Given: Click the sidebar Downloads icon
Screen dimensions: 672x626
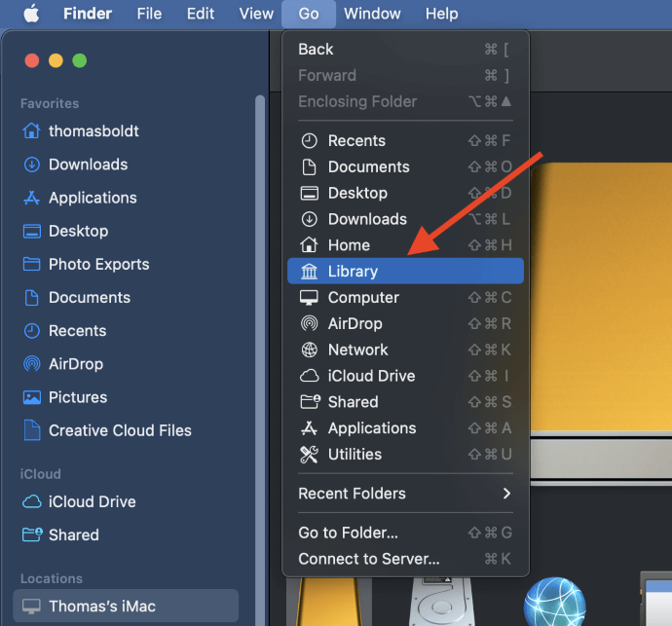Looking at the screenshot, I should [32, 165].
